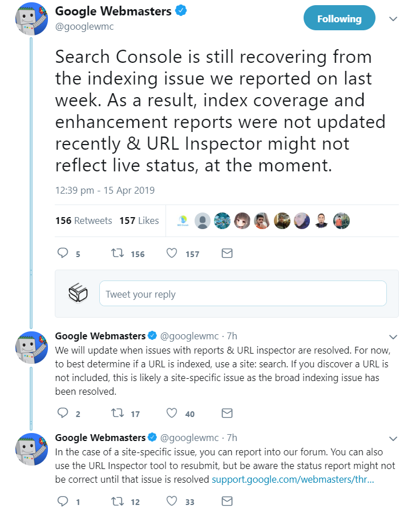
Task: Open the options chevron on the first reply
Action: point(393,337)
